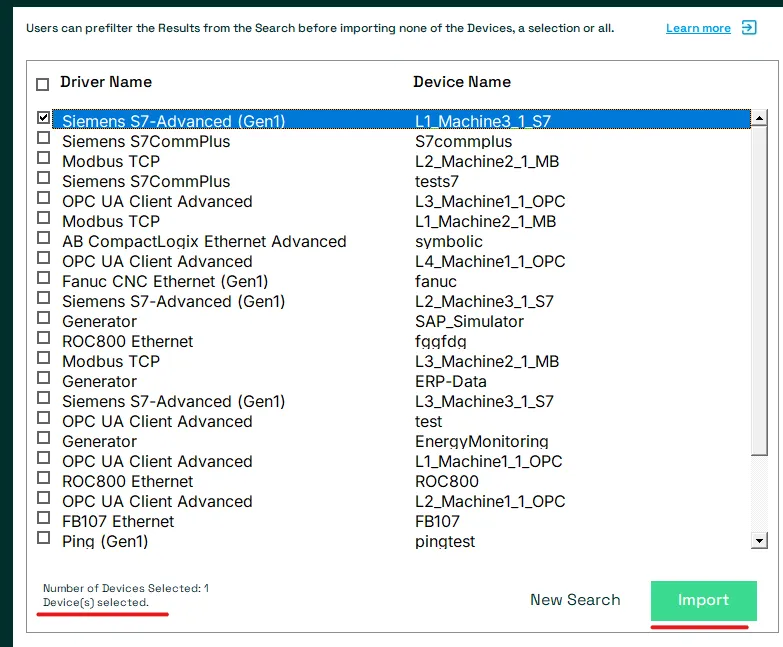Open the Learn more link
Screen dimensions: 783x647
point(698,28)
